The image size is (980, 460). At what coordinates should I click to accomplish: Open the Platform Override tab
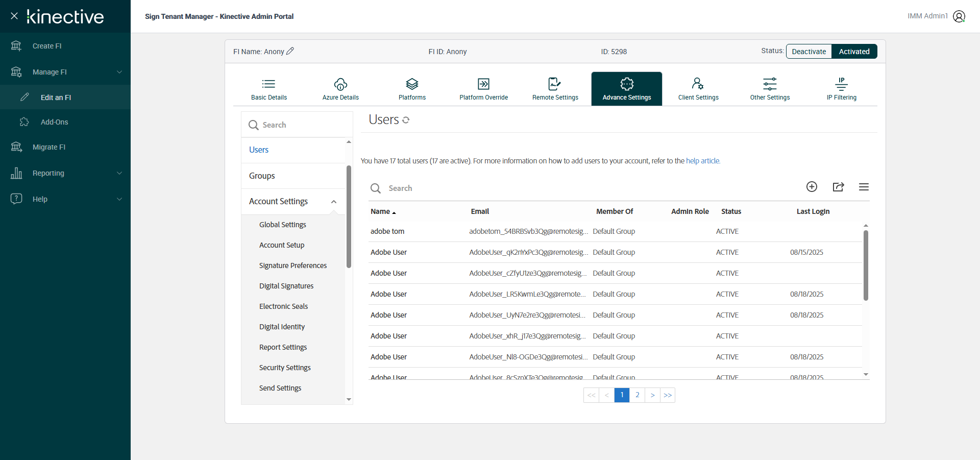pos(483,89)
